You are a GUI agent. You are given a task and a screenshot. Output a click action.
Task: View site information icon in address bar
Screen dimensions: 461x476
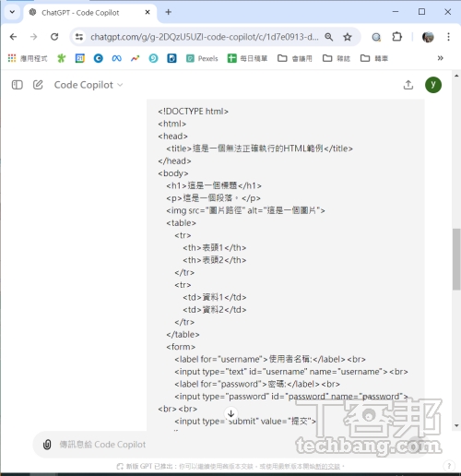click(x=79, y=37)
